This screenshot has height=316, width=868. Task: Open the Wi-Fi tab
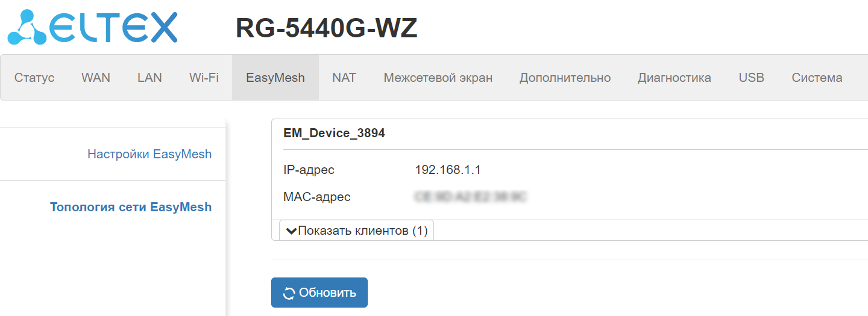(204, 78)
